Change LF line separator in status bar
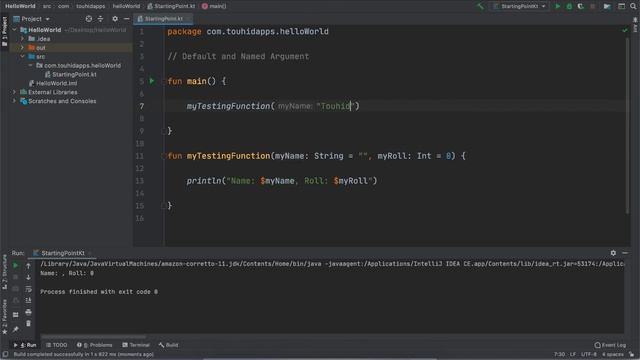This screenshot has height=360, width=640. [573, 355]
